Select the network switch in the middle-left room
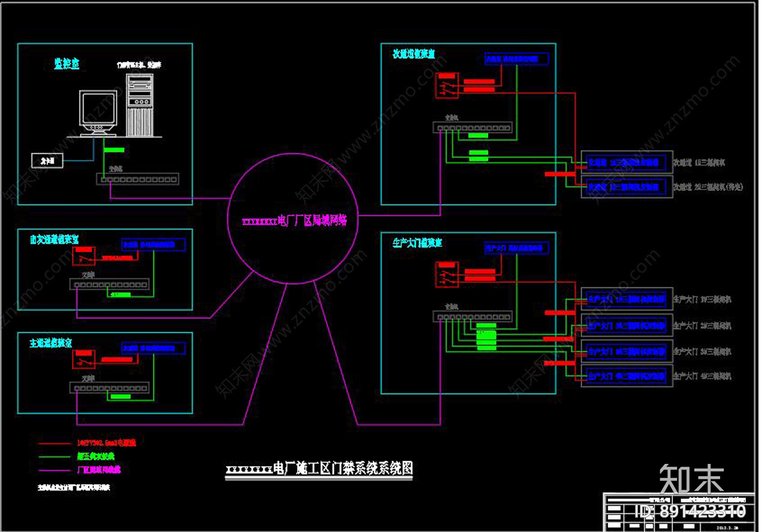The height and width of the screenshot is (532, 762). 109,285
